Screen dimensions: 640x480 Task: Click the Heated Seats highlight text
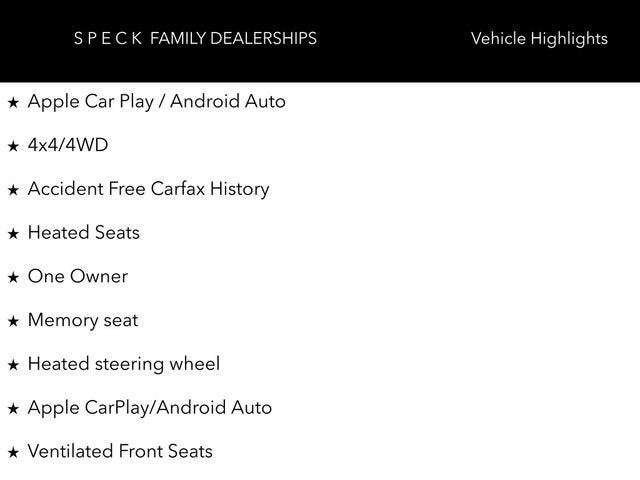84,233
